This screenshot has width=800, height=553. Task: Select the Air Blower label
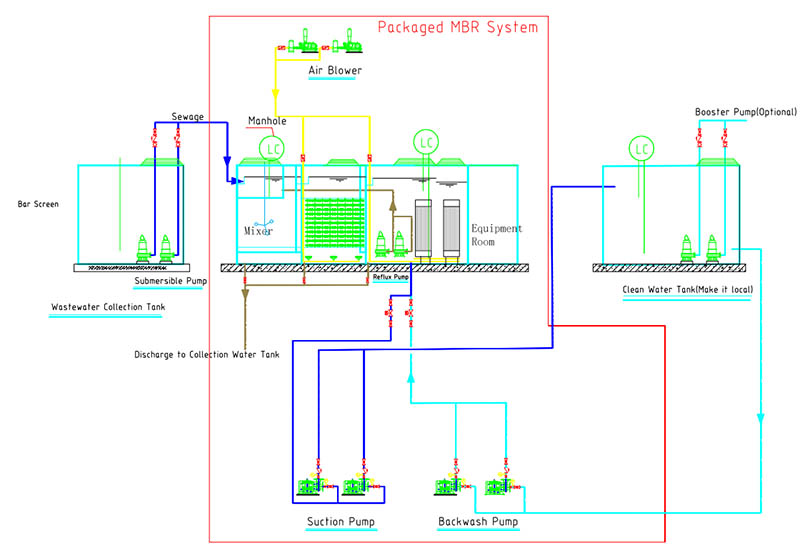(335, 71)
